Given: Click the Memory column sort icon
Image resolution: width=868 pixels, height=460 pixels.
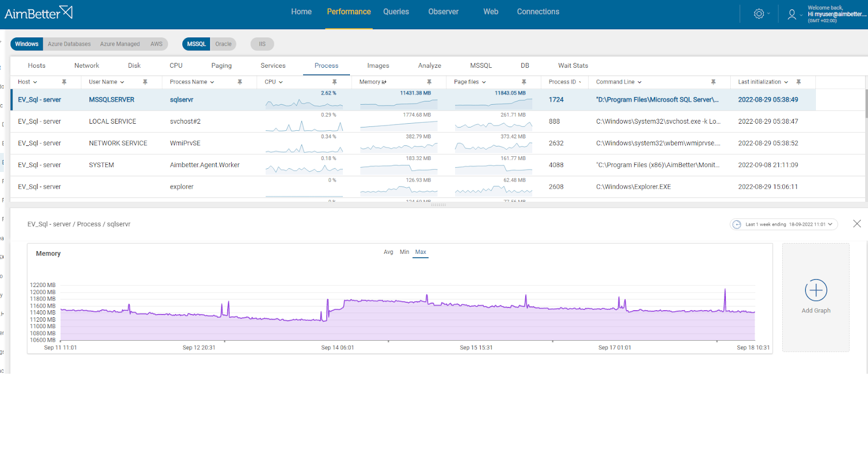Looking at the screenshot, I should 384,82.
